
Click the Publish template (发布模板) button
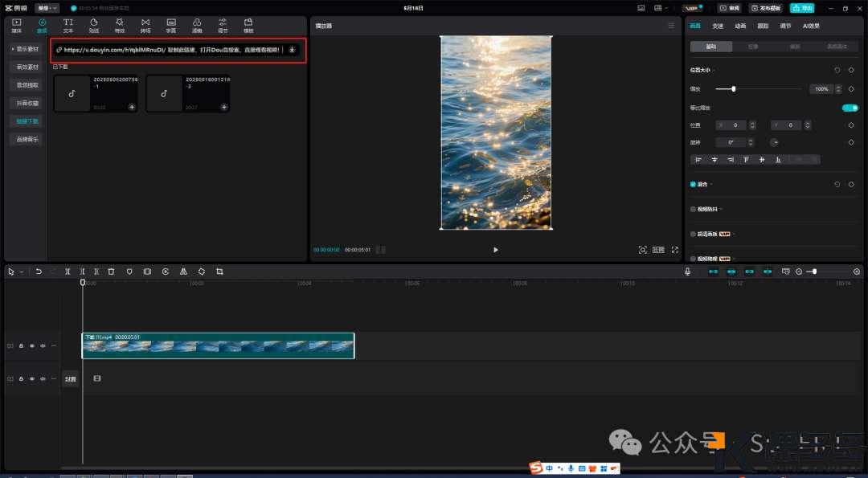[765, 8]
